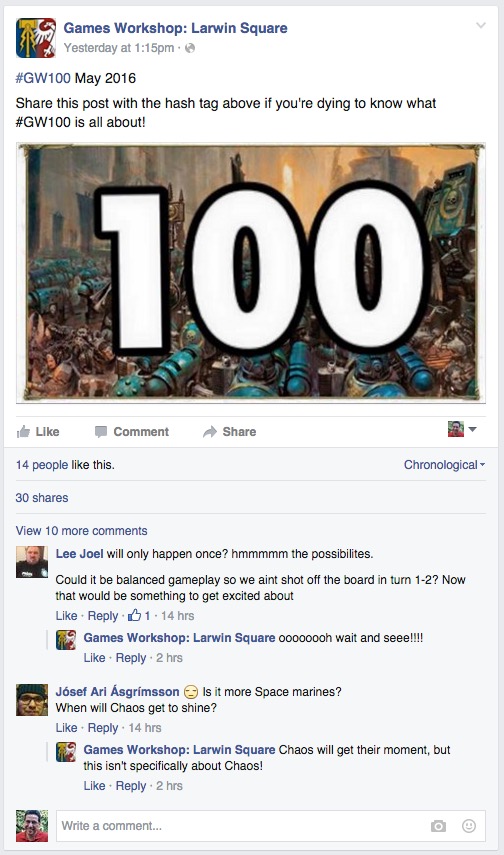Open the 30 shares link

click(42, 498)
